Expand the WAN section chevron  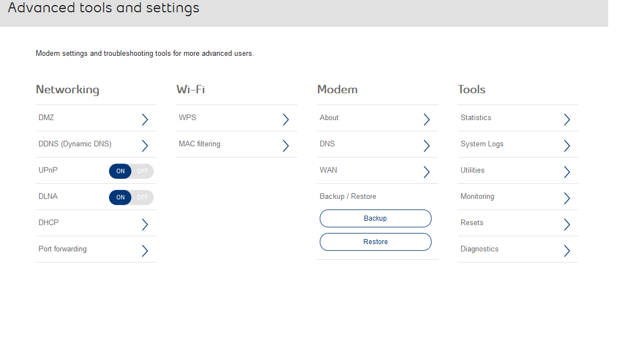(427, 172)
